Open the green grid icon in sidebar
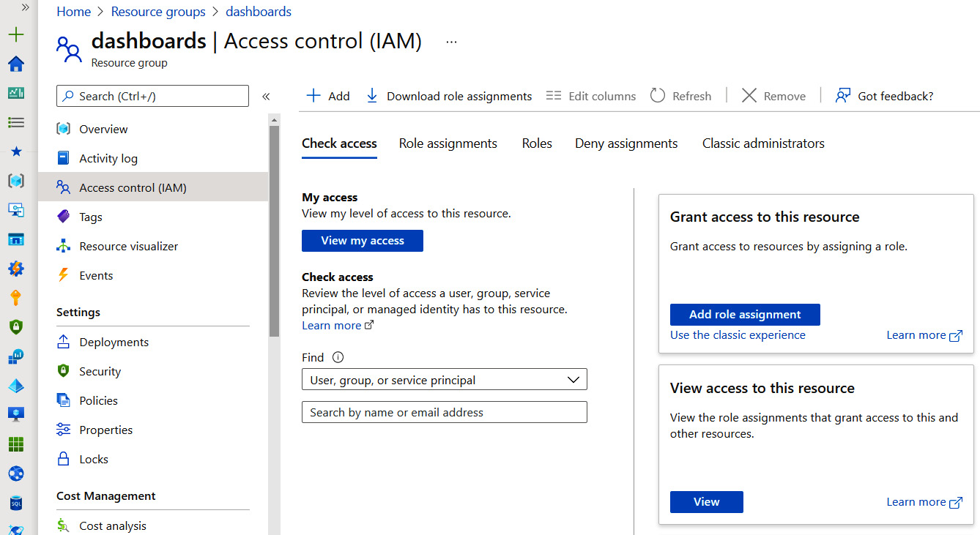The width and height of the screenshot is (980, 535). point(16,444)
